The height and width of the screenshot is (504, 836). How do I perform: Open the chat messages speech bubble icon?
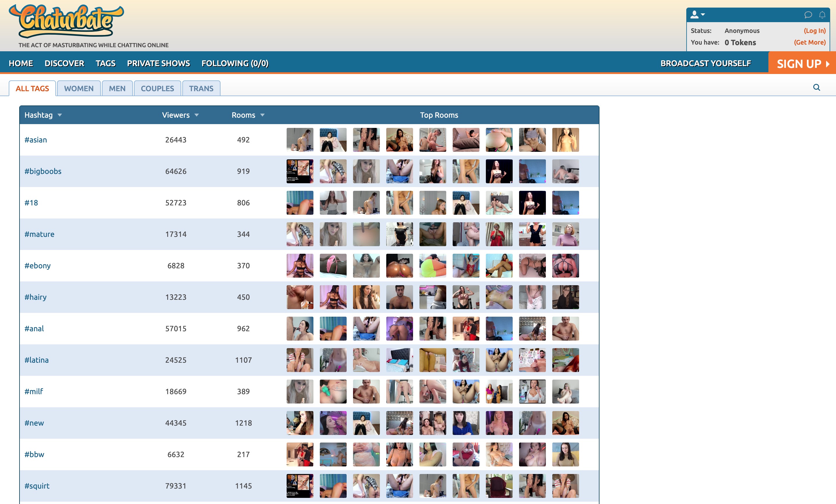[808, 15]
